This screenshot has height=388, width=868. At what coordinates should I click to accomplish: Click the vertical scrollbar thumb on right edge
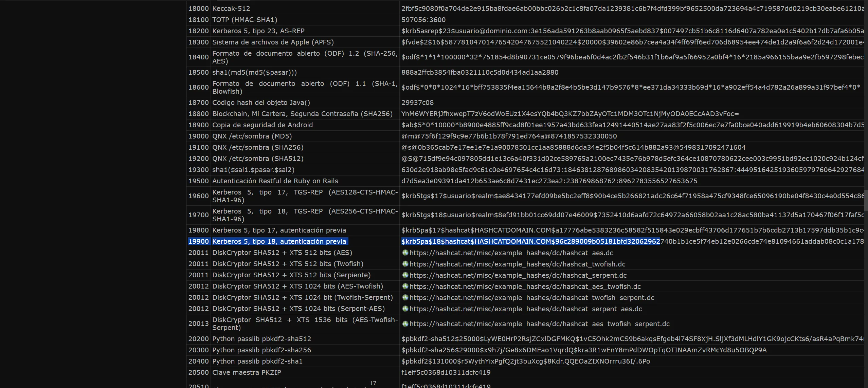(x=866, y=200)
